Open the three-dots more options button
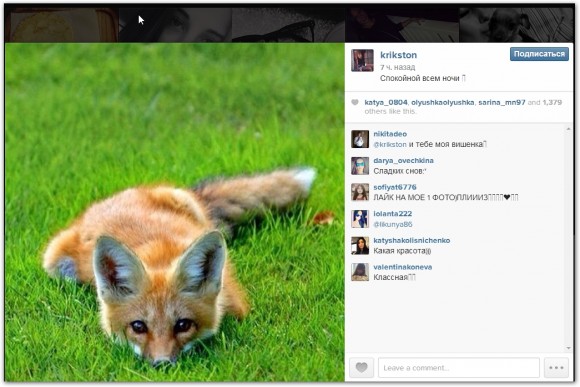Image resolution: width=580 pixels, height=387 pixels. point(556,367)
